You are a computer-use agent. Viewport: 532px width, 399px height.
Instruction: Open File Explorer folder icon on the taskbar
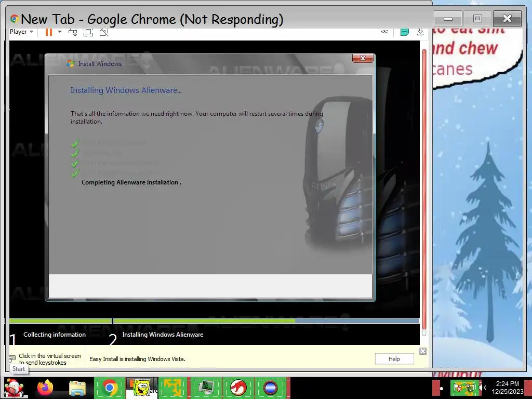point(77,388)
